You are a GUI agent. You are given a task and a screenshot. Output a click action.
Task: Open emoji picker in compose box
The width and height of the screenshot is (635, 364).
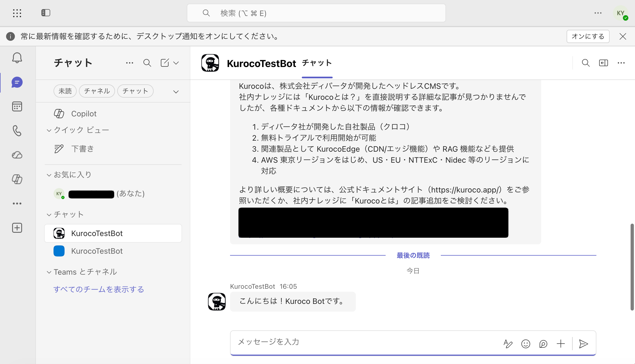click(526, 344)
